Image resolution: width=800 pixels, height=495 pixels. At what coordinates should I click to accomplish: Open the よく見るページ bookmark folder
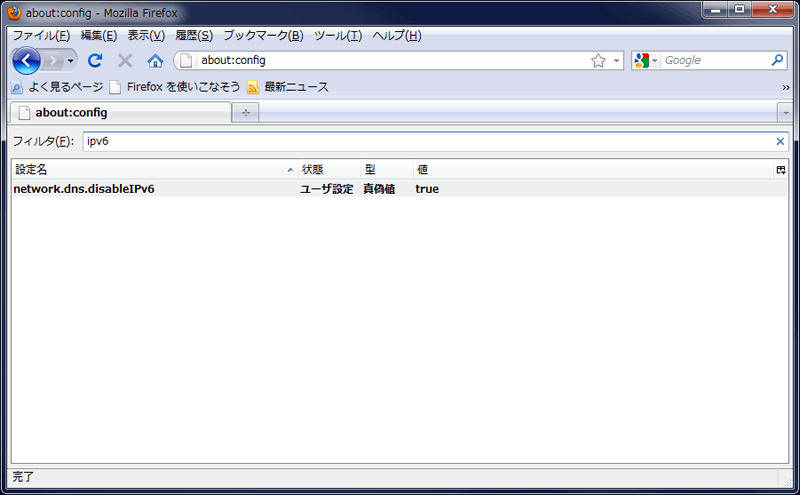(57, 87)
